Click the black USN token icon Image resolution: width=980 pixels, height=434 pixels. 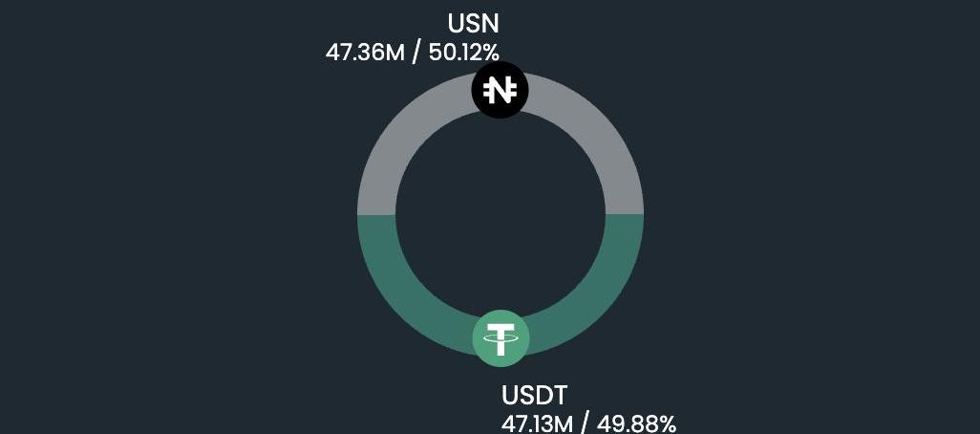[500, 91]
